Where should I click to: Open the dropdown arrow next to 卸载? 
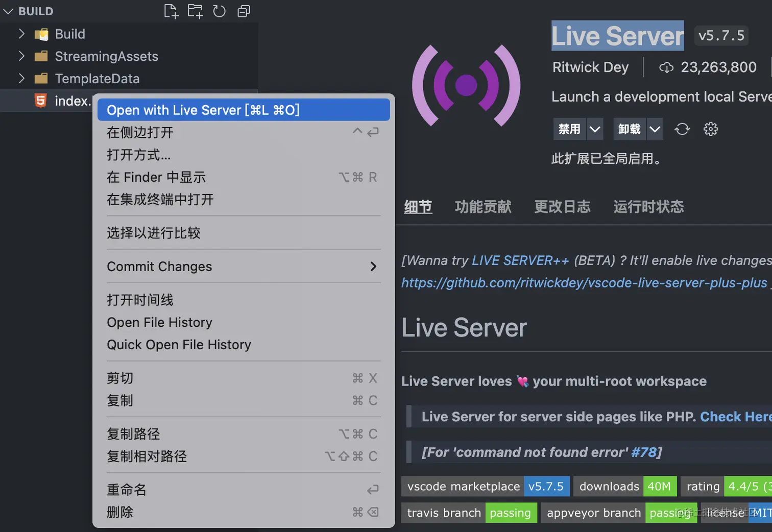[655, 129]
